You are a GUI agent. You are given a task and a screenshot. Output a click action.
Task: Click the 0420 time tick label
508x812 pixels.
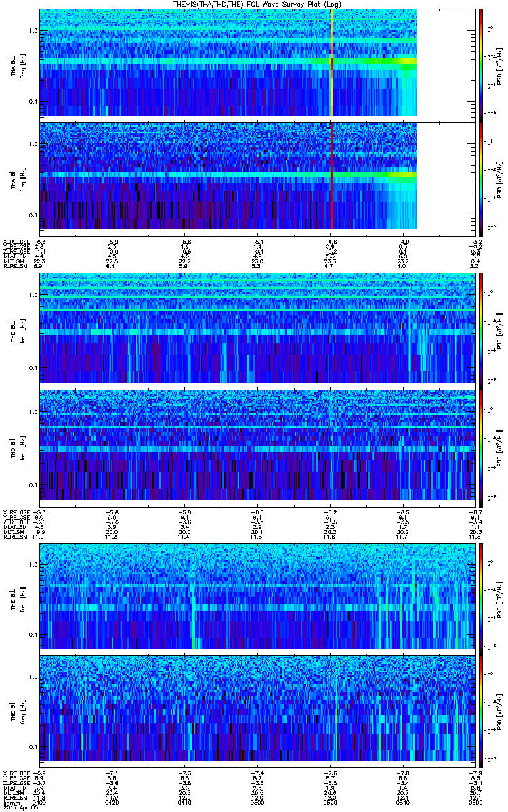click(x=112, y=801)
